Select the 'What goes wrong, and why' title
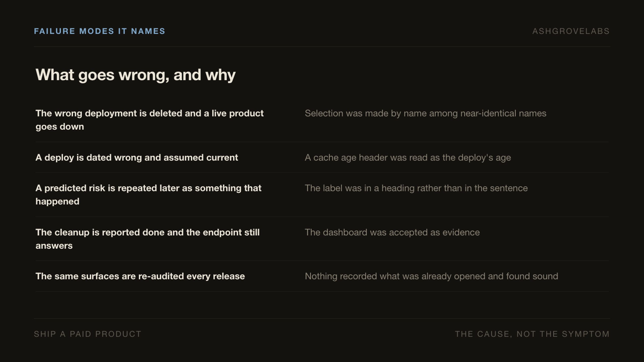644x362 pixels. [136, 75]
